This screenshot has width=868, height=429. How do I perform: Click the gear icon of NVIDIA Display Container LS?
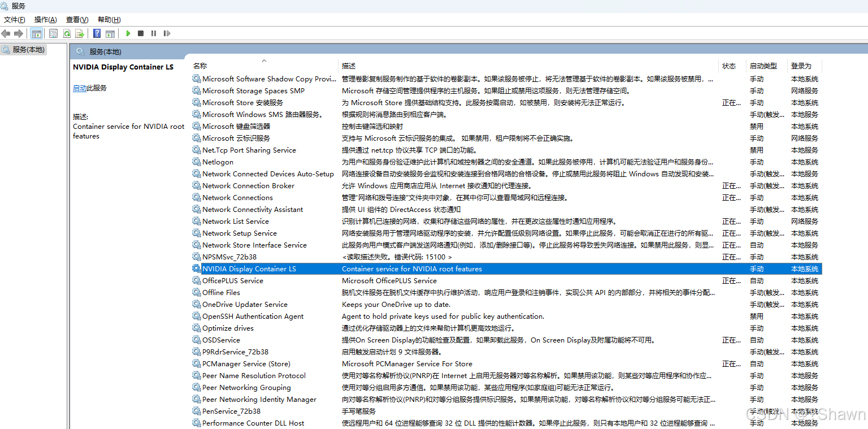pos(197,268)
